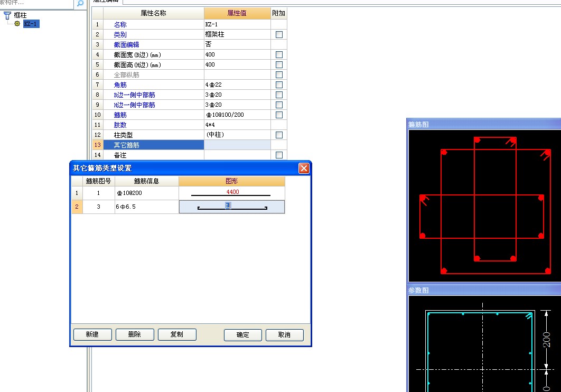Image resolution: width=561 pixels, height=392 pixels.
Task: Click the 截面宽 value 400
Action: [237, 54]
